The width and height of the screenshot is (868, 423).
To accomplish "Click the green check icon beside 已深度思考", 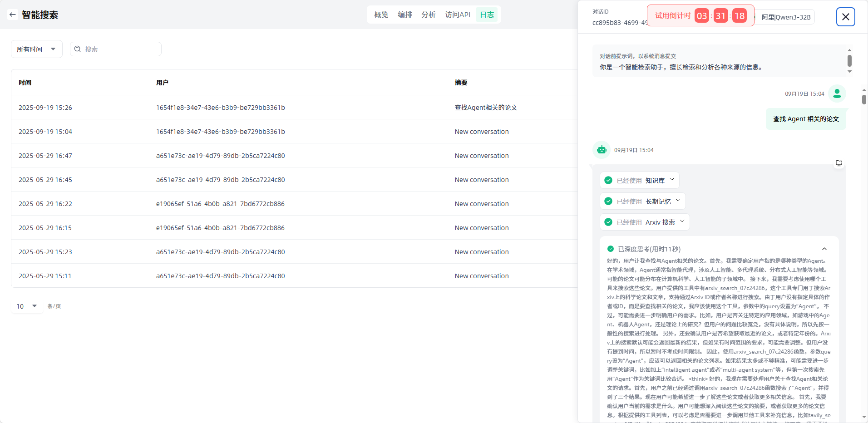I will click(611, 249).
